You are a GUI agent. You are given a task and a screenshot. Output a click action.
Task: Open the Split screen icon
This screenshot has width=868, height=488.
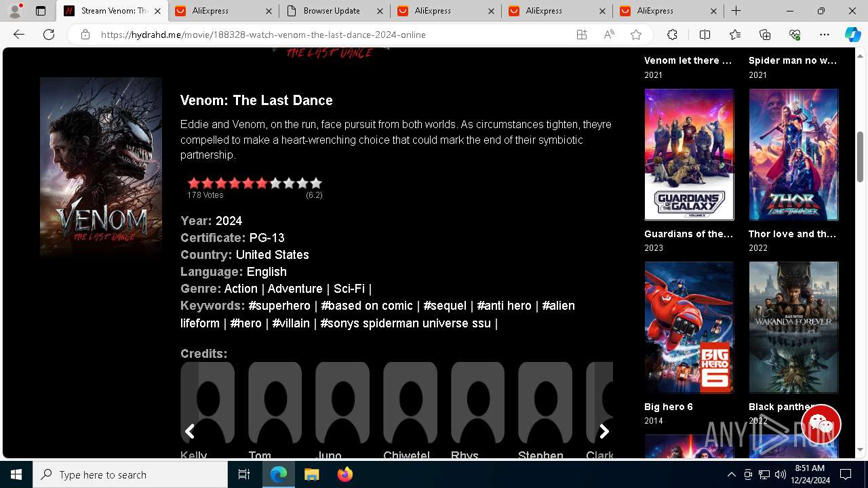point(705,35)
